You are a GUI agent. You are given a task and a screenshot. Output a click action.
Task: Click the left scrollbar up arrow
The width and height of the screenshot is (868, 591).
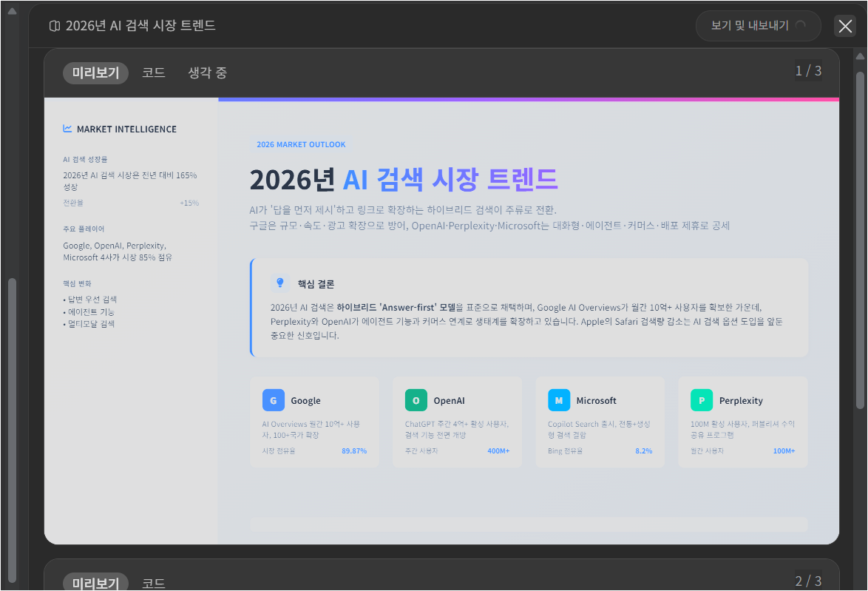(12, 10)
